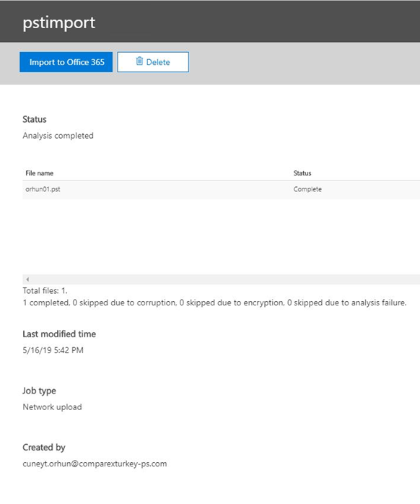Click the pstimport title heading

click(58, 22)
